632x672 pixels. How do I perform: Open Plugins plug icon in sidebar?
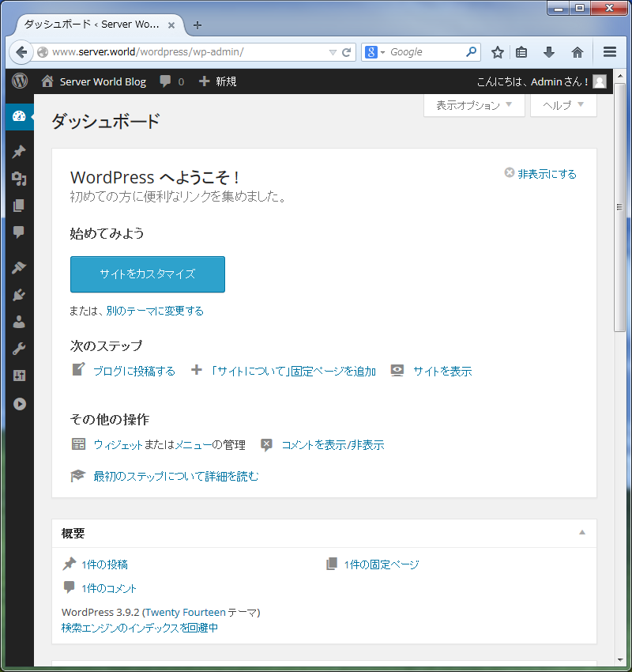pos(19,295)
